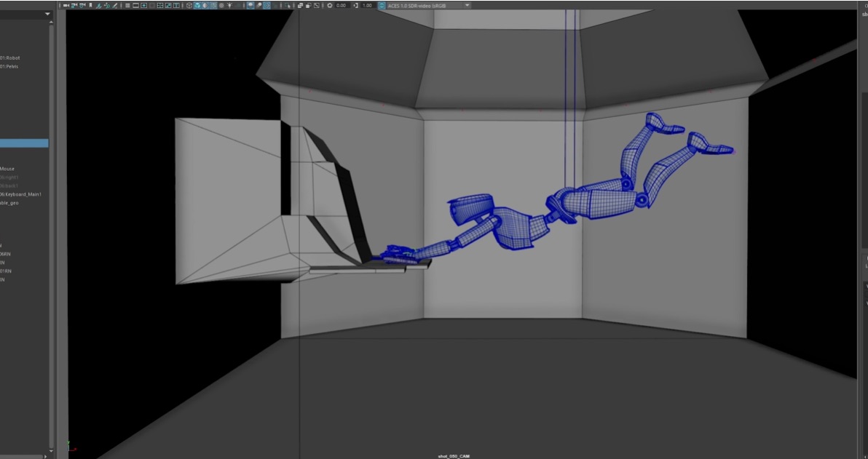This screenshot has width=868, height=459.
Task: Open camera Bookmarks icon
Action: pyautogui.click(x=90, y=6)
